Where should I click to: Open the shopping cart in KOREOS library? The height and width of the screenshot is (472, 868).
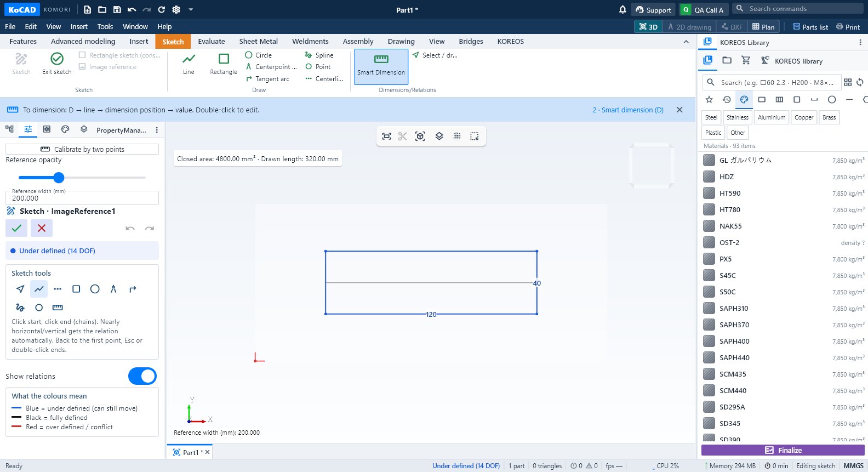coord(746,60)
